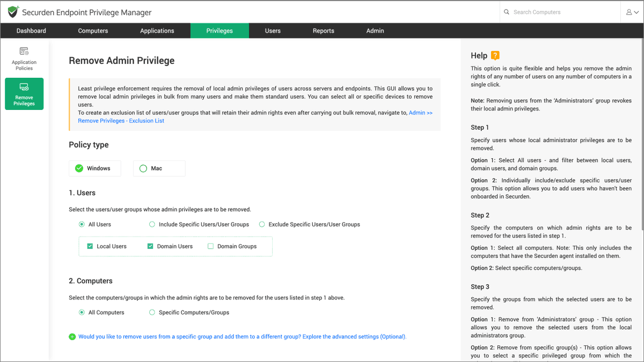Open the Reports tab
644x362 pixels.
324,31
